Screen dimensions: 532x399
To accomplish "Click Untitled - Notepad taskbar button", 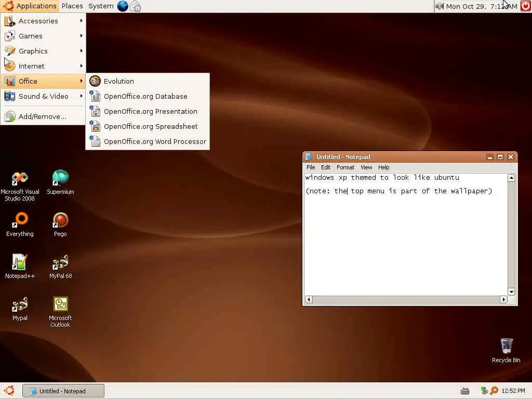I will (63, 391).
